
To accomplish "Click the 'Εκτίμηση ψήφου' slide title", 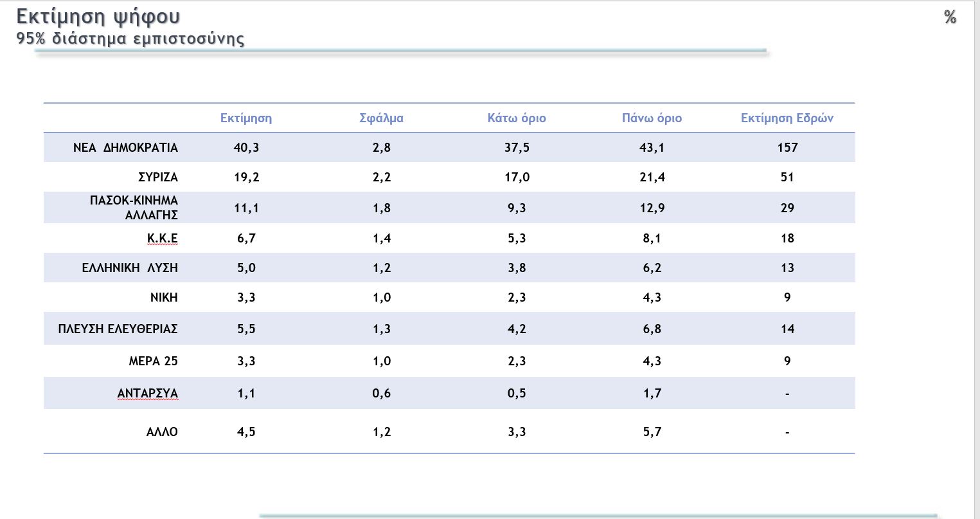I will coord(98,17).
